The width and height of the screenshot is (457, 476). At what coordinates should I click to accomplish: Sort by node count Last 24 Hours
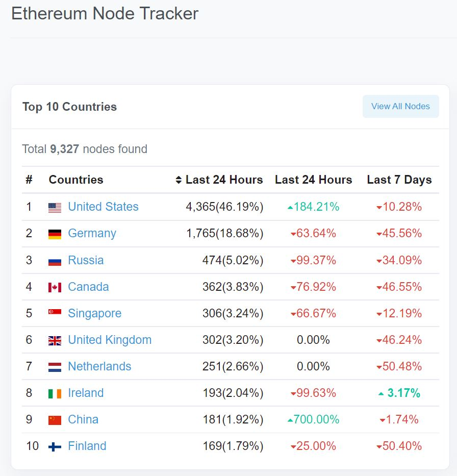[x=219, y=180]
